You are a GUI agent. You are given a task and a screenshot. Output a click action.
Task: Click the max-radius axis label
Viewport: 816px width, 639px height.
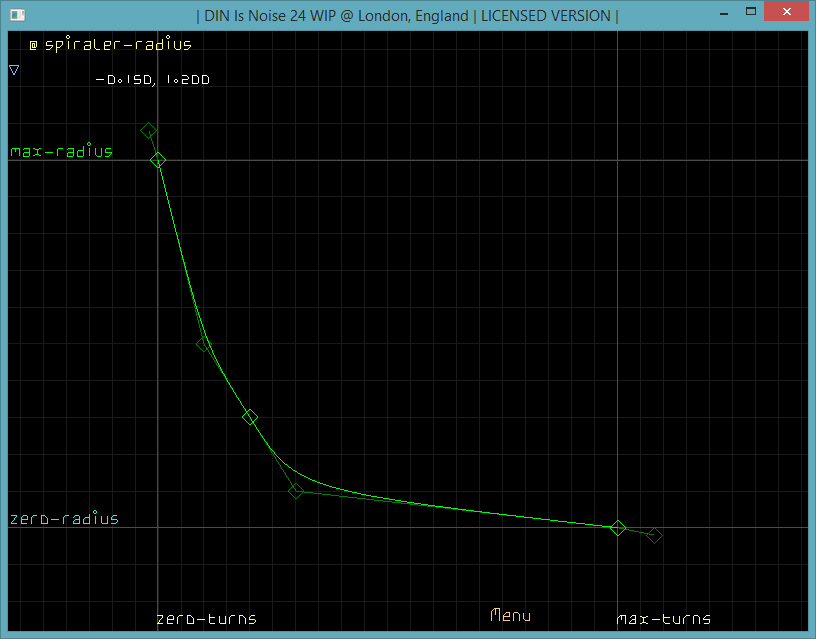[x=62, y=152]
